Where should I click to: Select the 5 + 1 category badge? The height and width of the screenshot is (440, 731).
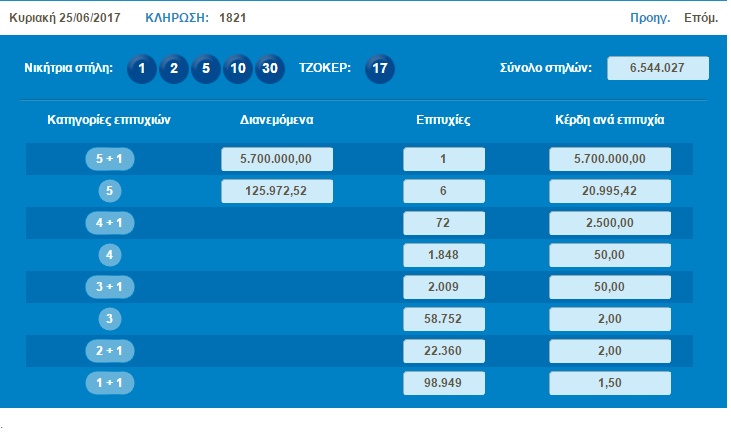coord(112,160)
